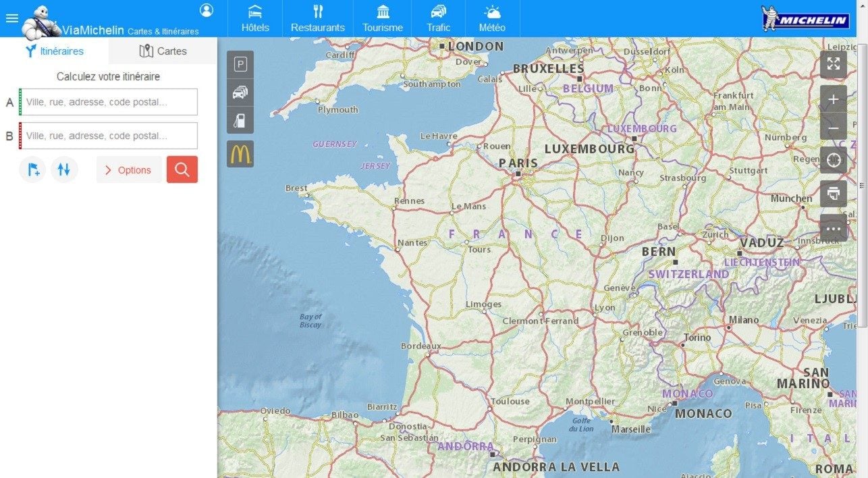
Task: Toggle traffic layer car icon on map
Action: click(240, 92)
